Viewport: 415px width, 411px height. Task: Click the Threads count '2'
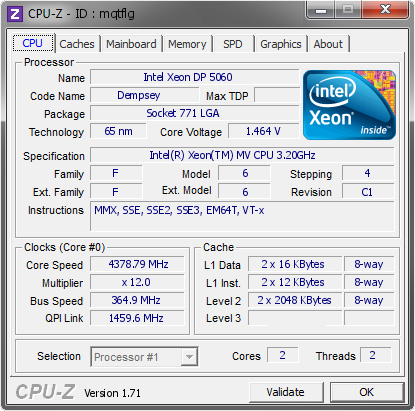(x=375, y=355)
